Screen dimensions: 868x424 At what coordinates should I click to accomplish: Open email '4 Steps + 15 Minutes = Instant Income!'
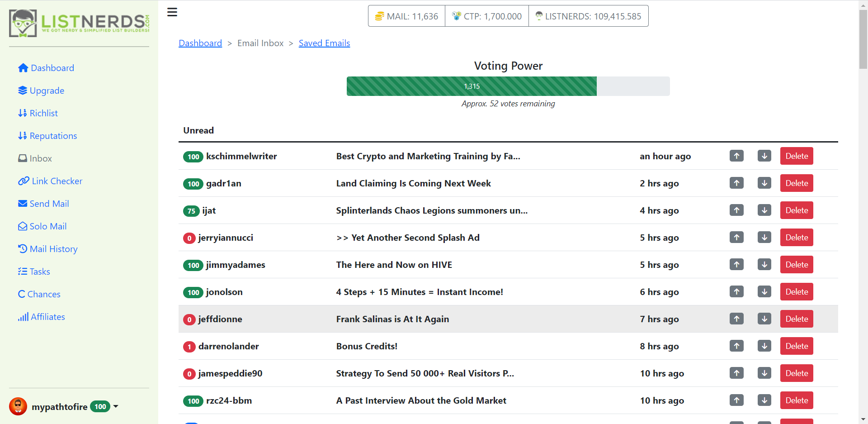(420, 292)
